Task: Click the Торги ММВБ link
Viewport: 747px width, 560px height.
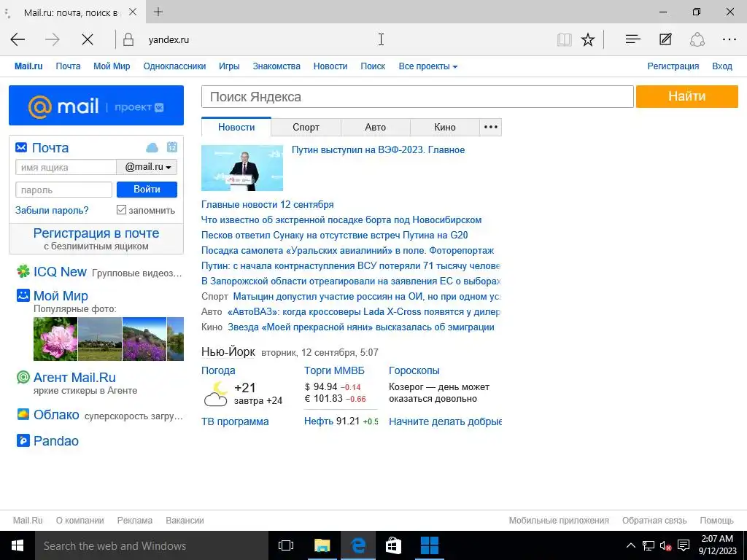Action: 334,370
